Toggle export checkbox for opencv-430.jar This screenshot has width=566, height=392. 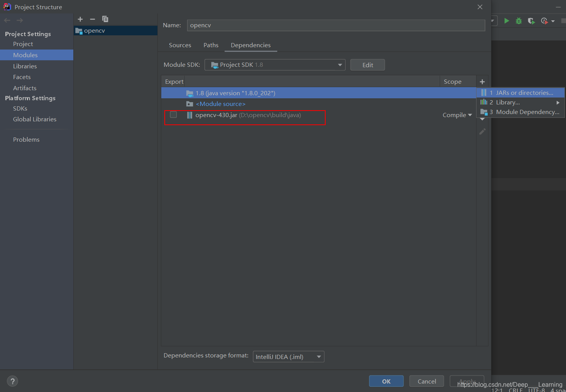174,115
